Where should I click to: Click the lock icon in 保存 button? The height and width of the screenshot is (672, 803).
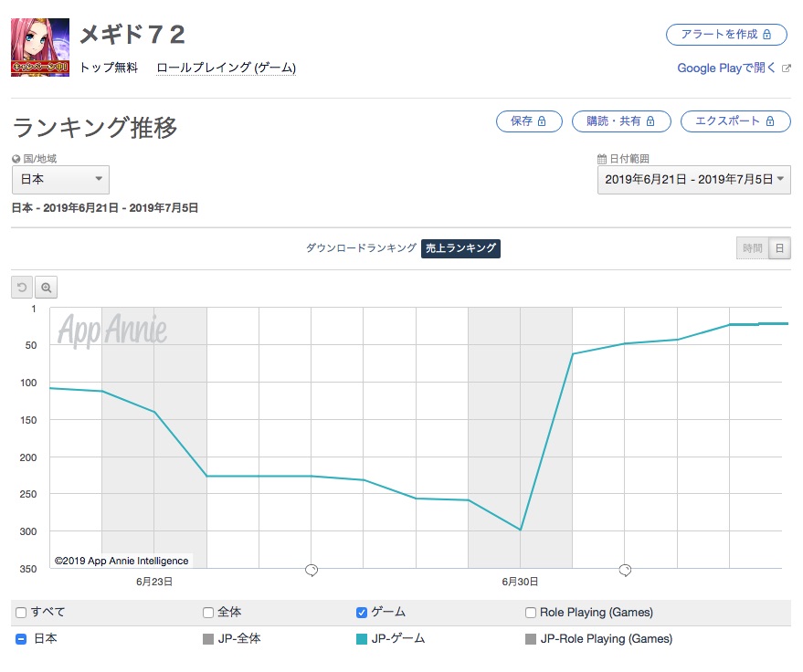(x=542, y=121)
